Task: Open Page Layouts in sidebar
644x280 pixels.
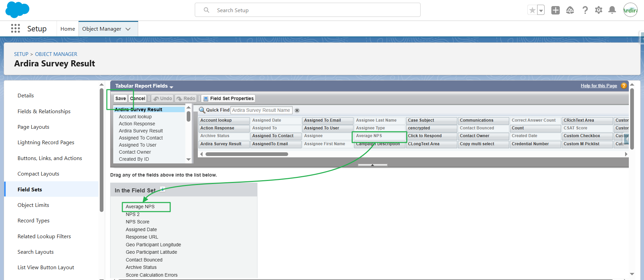Action: pos(33,127)
